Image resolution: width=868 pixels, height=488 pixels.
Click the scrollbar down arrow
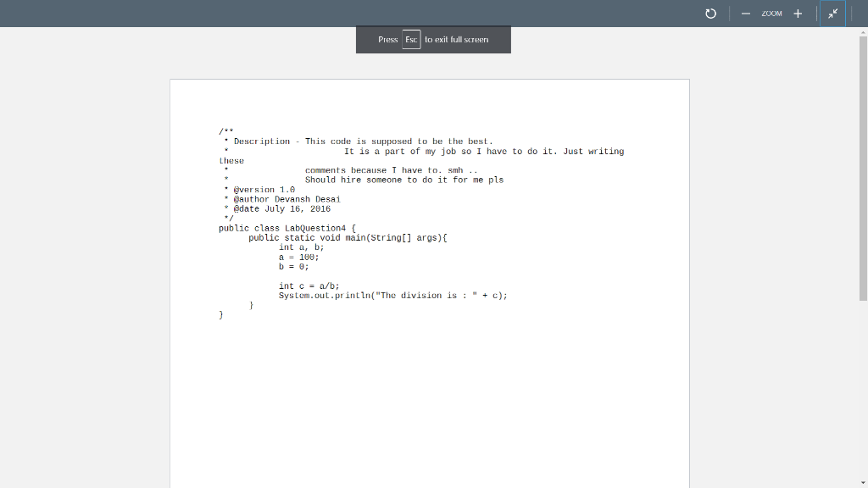click(x=861, y=481)
